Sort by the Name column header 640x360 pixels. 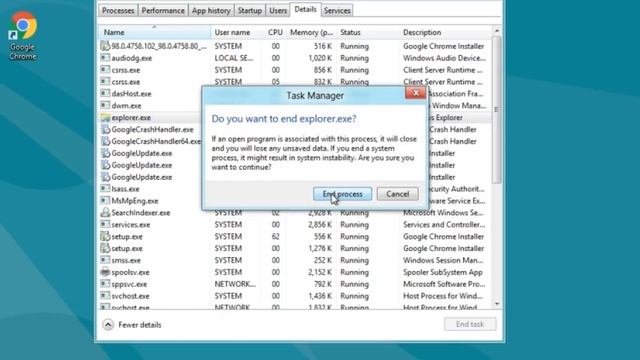click(x=154, y=32)
